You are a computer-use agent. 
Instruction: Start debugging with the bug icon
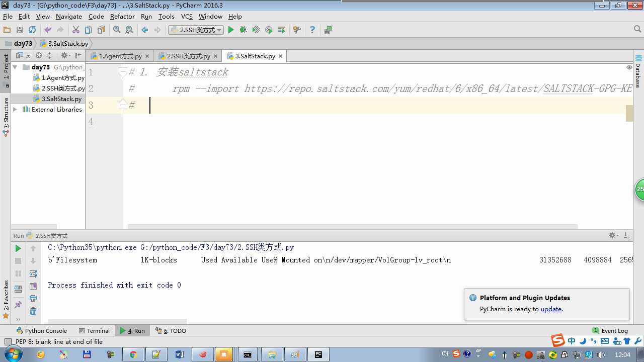pyautogui.click(x=244, y=30)
